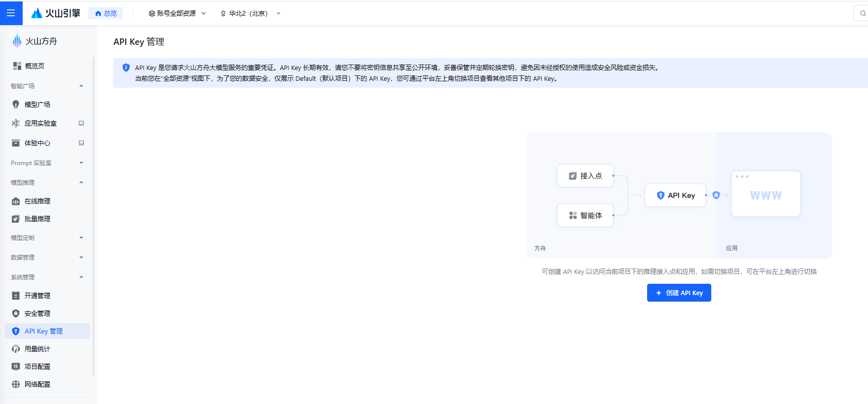Open 安全管理 page
The image size is (868, 404).
coord(37,313)
